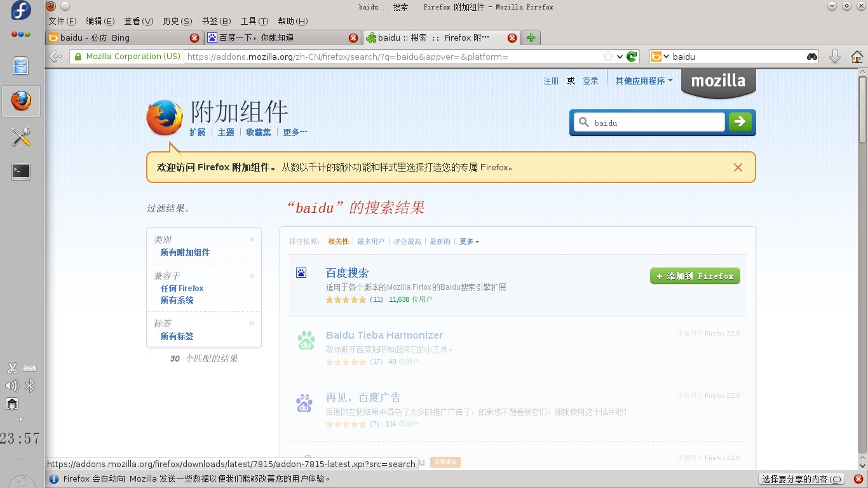Open the 选择要分享的内容 button

click(803, 479)
